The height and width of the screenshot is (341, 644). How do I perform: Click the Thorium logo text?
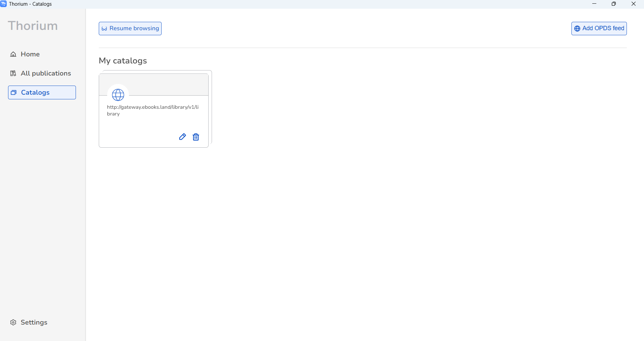(x=33, y=26)
